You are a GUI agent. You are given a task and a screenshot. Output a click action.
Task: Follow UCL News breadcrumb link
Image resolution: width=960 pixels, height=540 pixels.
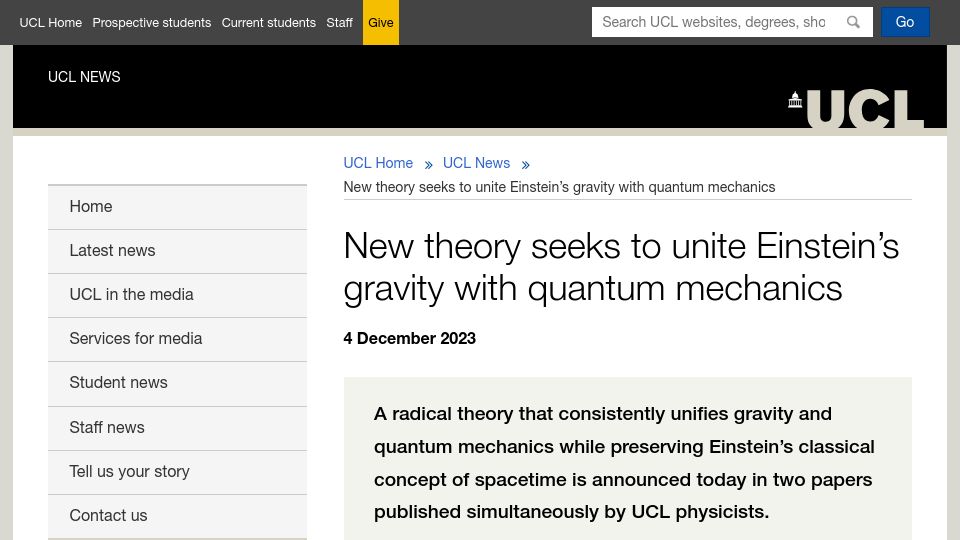click(476, 163)
